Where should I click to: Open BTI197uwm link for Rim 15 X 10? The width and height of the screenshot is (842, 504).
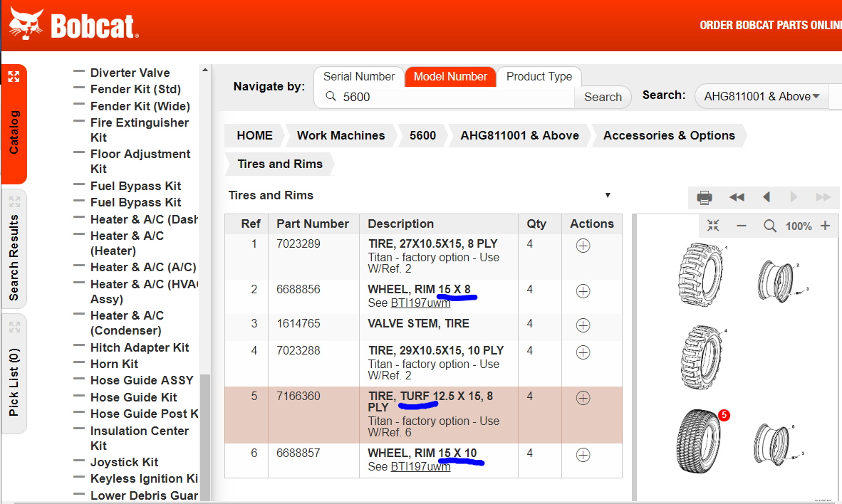pos(420,467)
